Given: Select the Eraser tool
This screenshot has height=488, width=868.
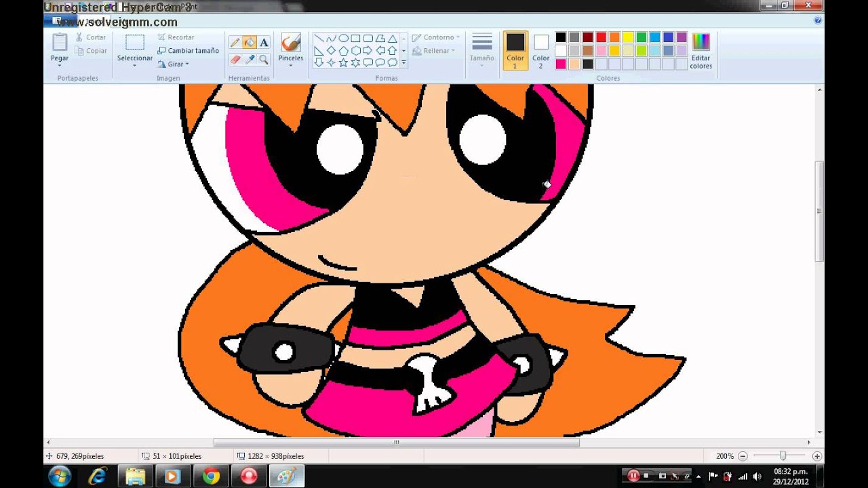Looking at the screenshot, I should click(x=235, y=60).
